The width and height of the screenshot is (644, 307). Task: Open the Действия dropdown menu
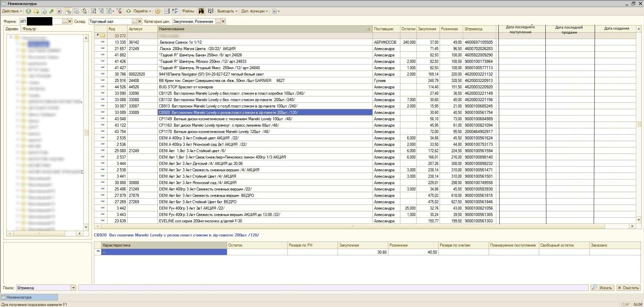pyautogui.click(x=12, y=11)
